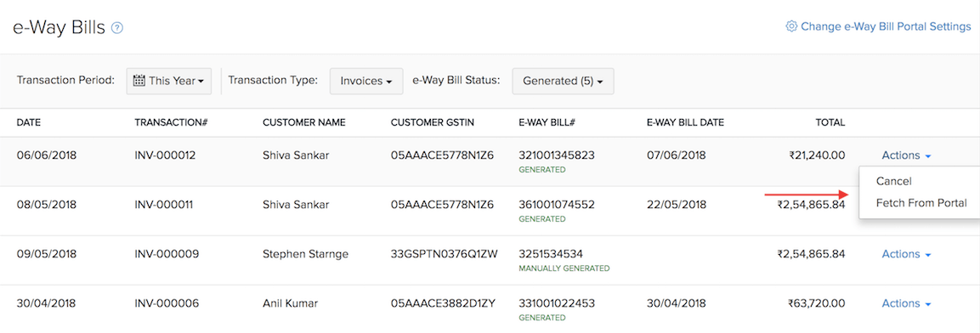Choose Fetch From Portal menu option
This screenshot has height=333, width=980.
[x=921, y=203]
